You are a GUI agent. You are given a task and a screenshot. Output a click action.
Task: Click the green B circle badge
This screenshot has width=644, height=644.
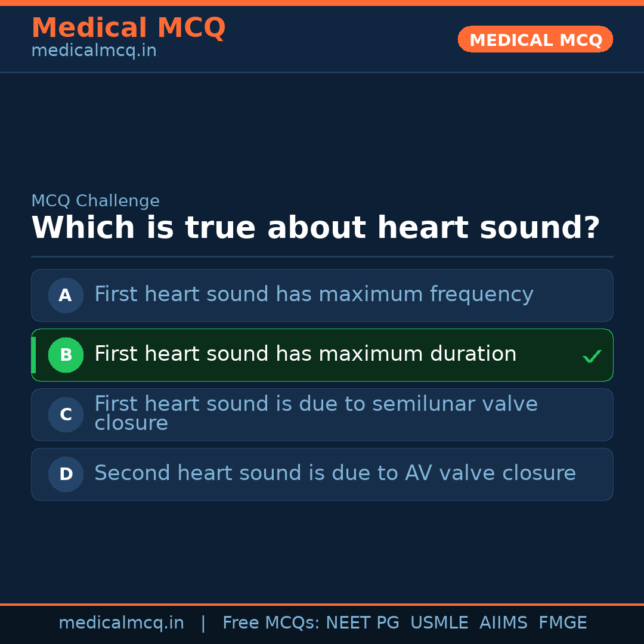click(x=66, y=355)
